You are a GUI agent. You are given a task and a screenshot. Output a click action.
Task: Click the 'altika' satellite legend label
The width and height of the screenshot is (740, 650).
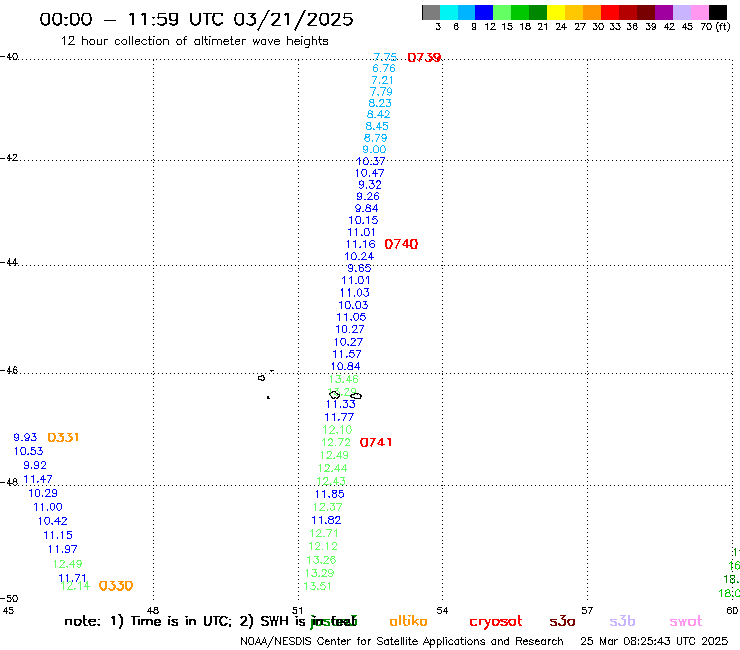click(x=408, y=621)
